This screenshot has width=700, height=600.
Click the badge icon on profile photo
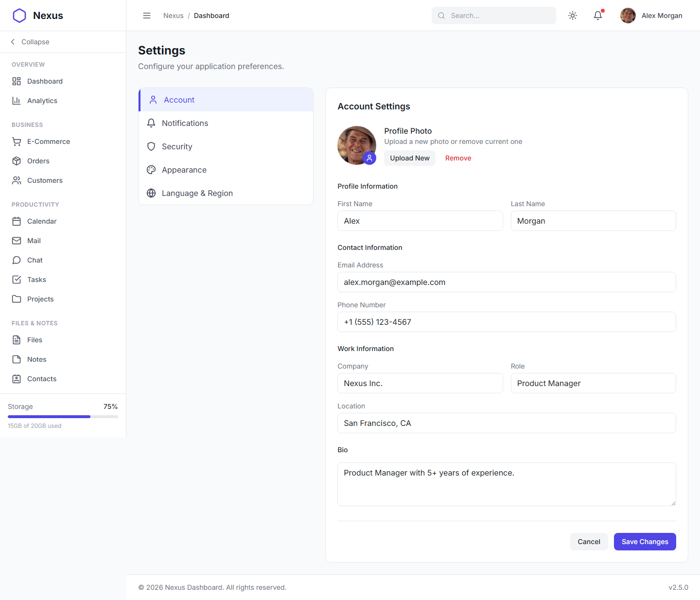[x=369, y=158]
